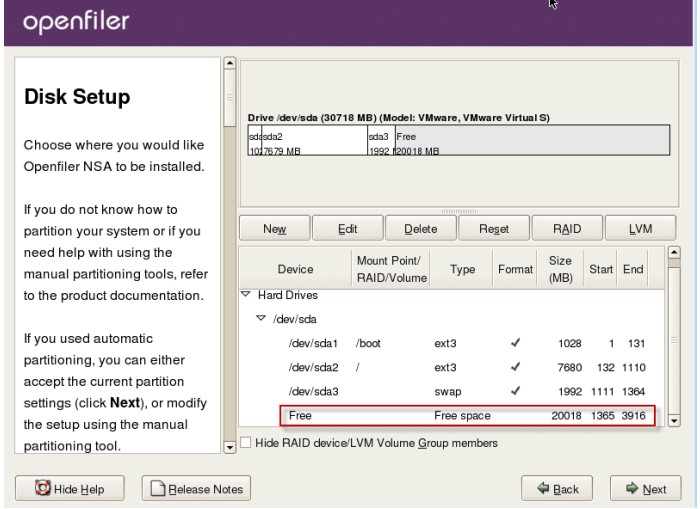The width and height of the screenshot is (700, 509).
Task: Go Back to the previous step
Action: [x=557, y=488]
